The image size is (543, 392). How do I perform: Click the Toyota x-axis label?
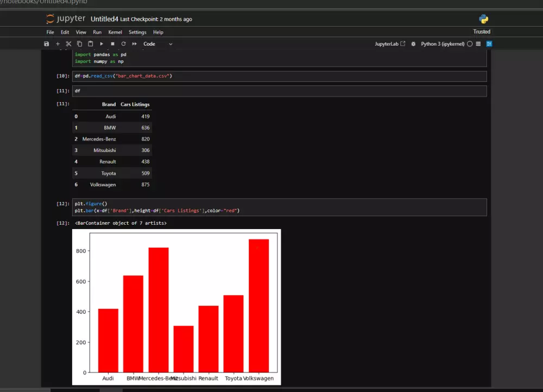(233, 378)
